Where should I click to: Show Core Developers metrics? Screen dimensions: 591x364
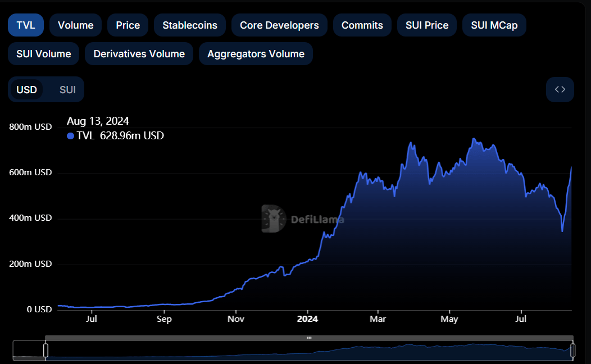[x=279, y=25]
